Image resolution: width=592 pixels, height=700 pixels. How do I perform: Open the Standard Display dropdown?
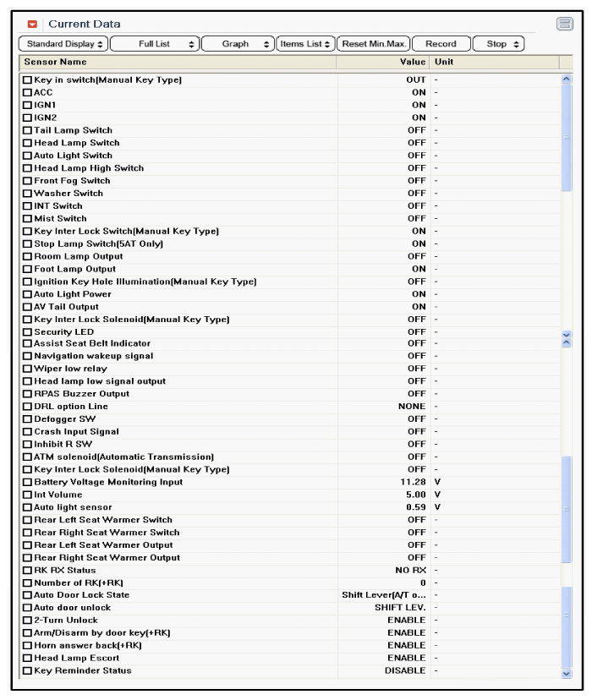coord(63,43)
